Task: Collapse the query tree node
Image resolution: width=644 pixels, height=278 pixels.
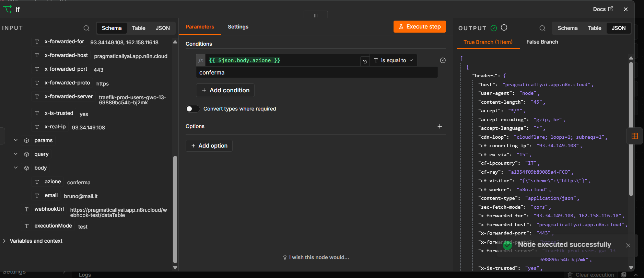Action: (15, 154)
